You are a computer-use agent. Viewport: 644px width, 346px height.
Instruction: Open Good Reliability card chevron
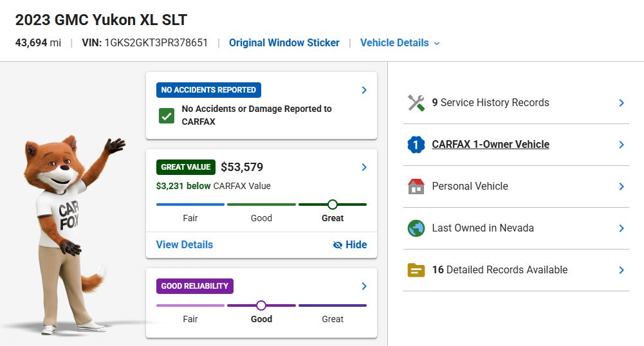pyautogui.click(x=364, y=286)
